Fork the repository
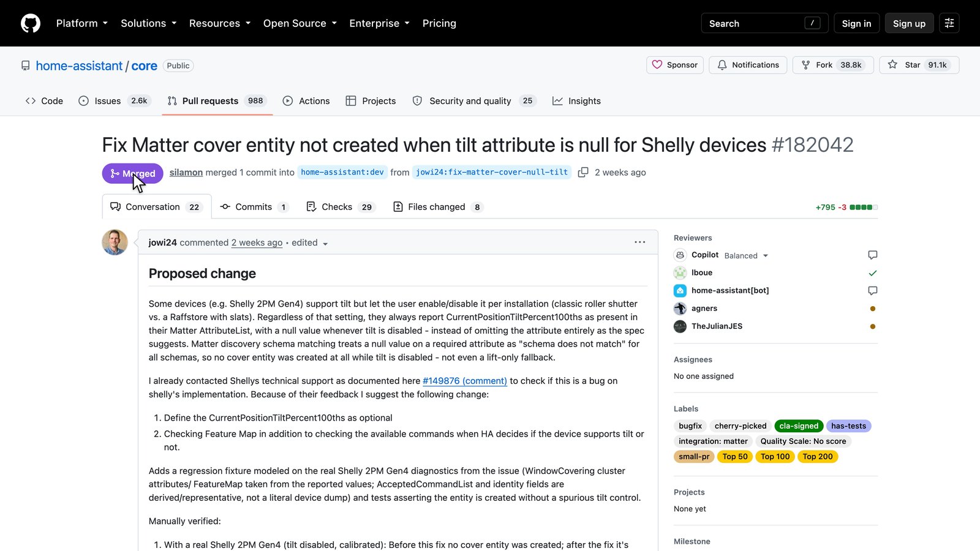The width and height of the screenshot is (980, 551). 834,65
